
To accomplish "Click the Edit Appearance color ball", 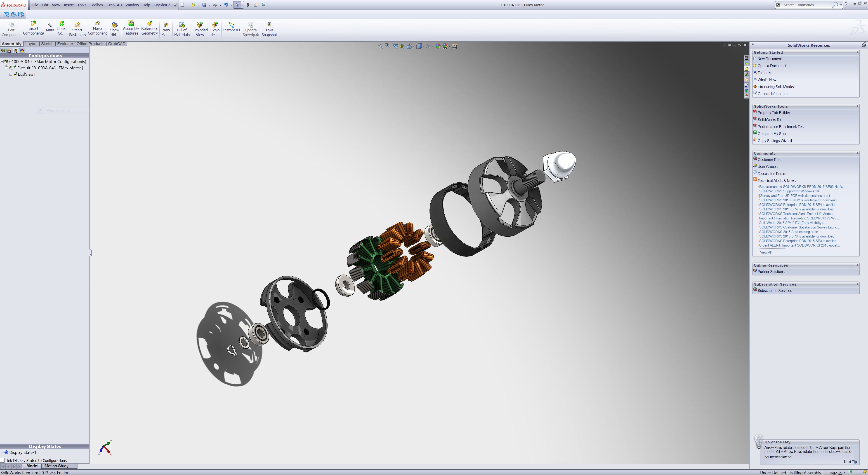I will 438,46.
